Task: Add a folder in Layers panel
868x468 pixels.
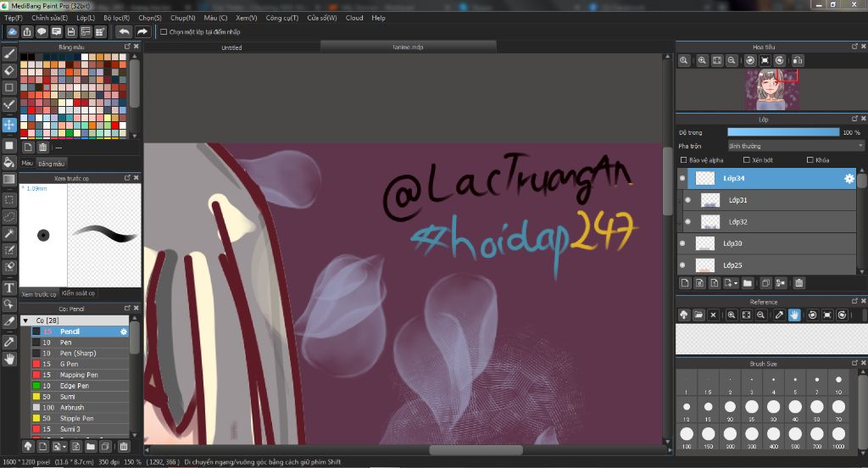Action: pos(748,283)
